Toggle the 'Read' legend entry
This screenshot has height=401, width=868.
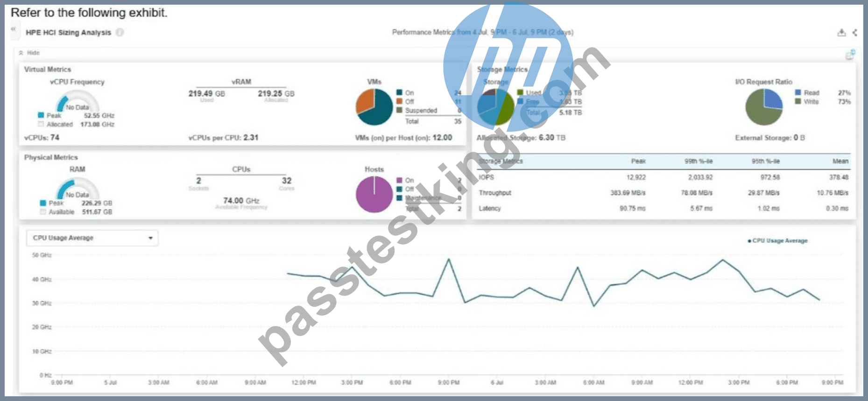(807, 92)
